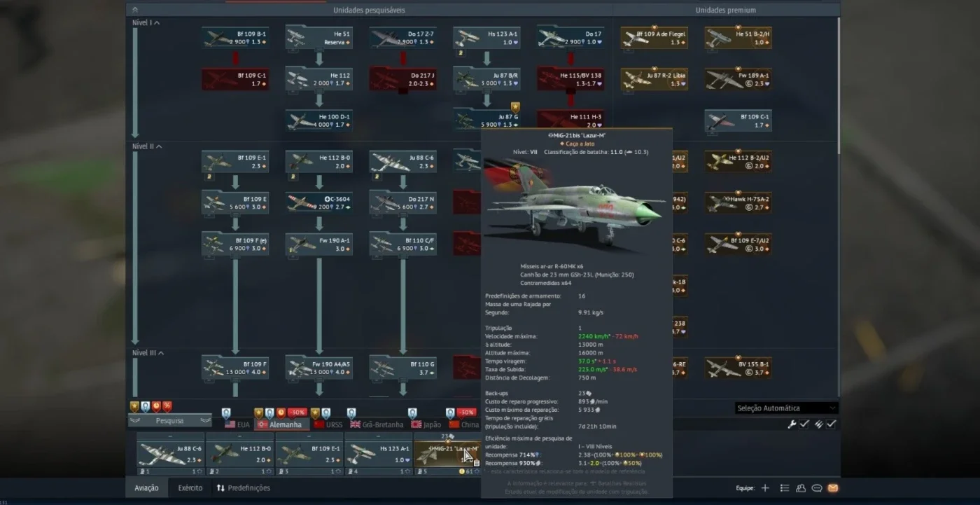
Task: Click the Pesquisa research button
Action: click(x=169, y=421)
